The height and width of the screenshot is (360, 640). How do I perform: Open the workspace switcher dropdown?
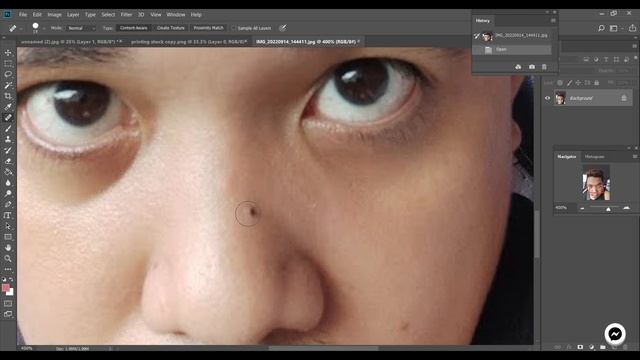click(616, 28)
